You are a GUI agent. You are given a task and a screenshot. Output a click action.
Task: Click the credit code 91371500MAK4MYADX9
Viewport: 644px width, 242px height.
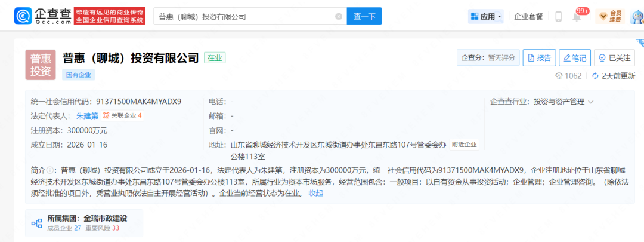139,102
